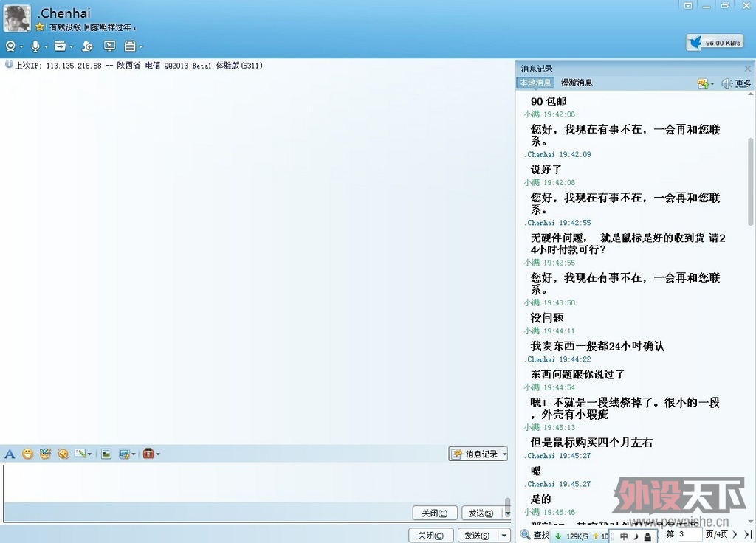Expand the send file options arrow
The height and width of the screenshot is (543, 756).
(72, 47)
